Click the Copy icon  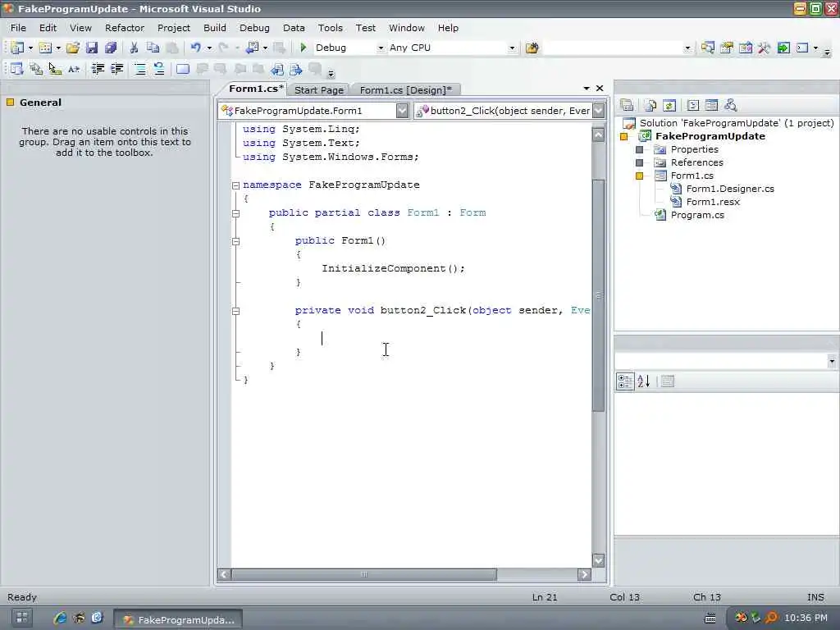(x=153, y=48)
